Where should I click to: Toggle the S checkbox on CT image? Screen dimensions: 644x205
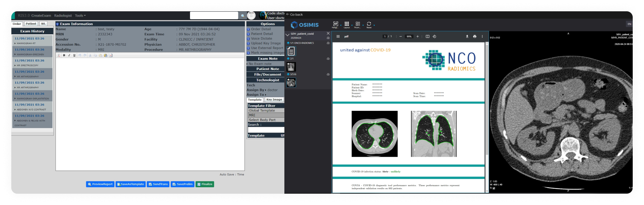coord(494,188)
